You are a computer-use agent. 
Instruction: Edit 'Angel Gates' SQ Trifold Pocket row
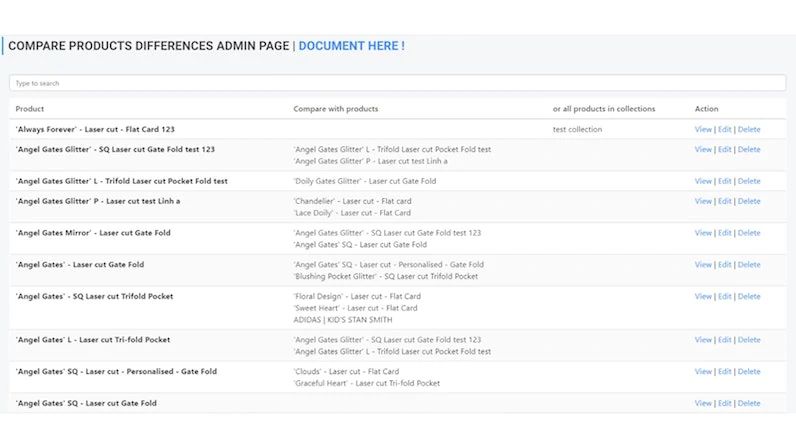tap(725, 297)
